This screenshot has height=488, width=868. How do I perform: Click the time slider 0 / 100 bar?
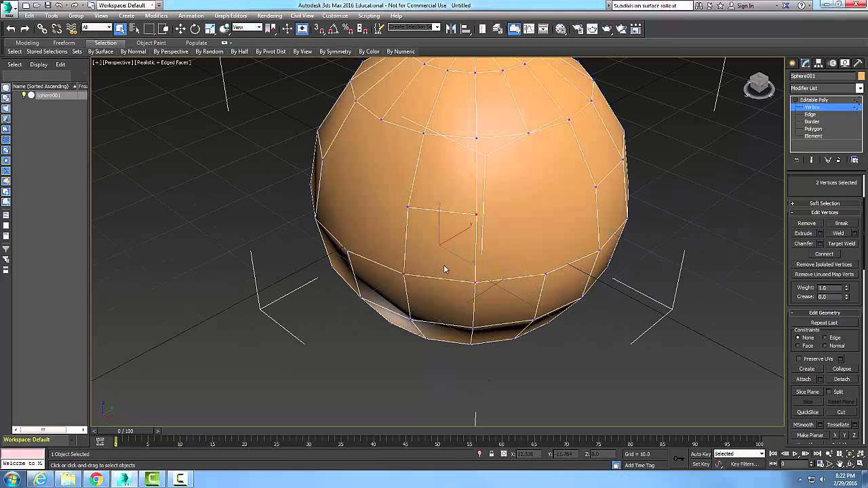point(125,431)
